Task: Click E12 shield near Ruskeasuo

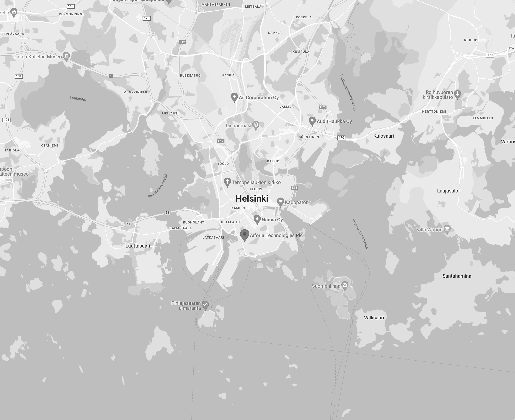Action: tap(182, 42)
